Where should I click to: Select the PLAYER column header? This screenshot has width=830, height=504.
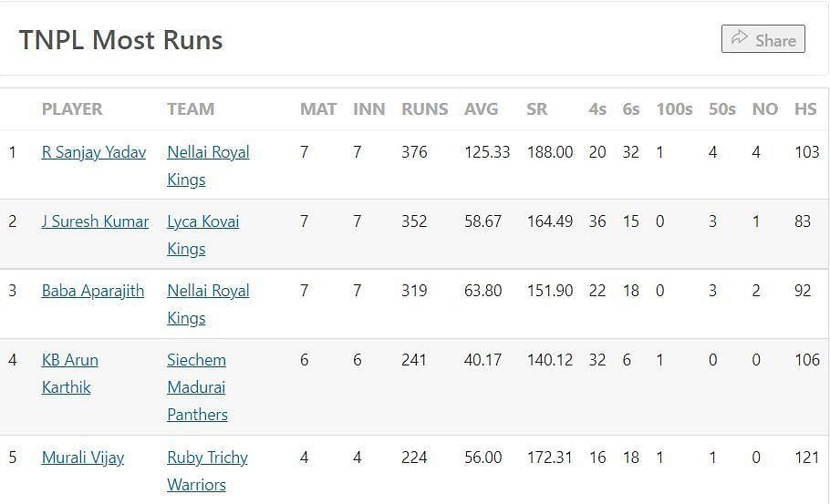(72, 109)
